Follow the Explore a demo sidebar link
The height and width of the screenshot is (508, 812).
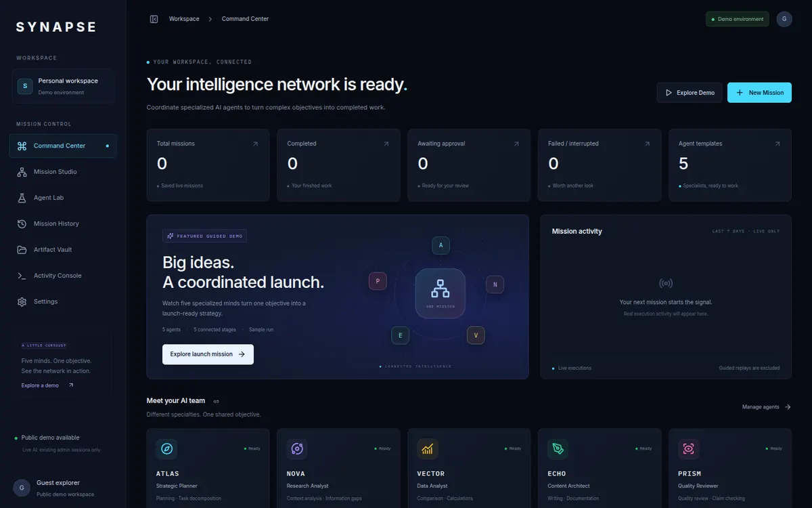tap(47, 385)
